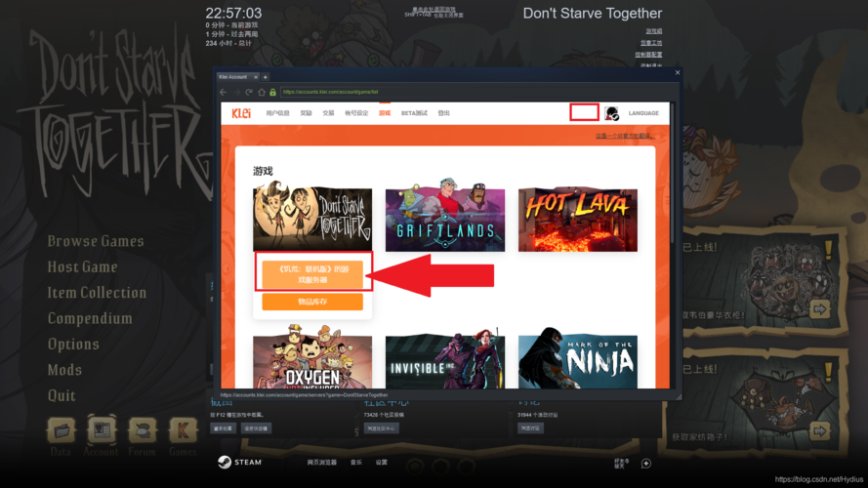Open the overlay browser home page
The height and width of the screenshot is (488, 868).
point(262,93)
